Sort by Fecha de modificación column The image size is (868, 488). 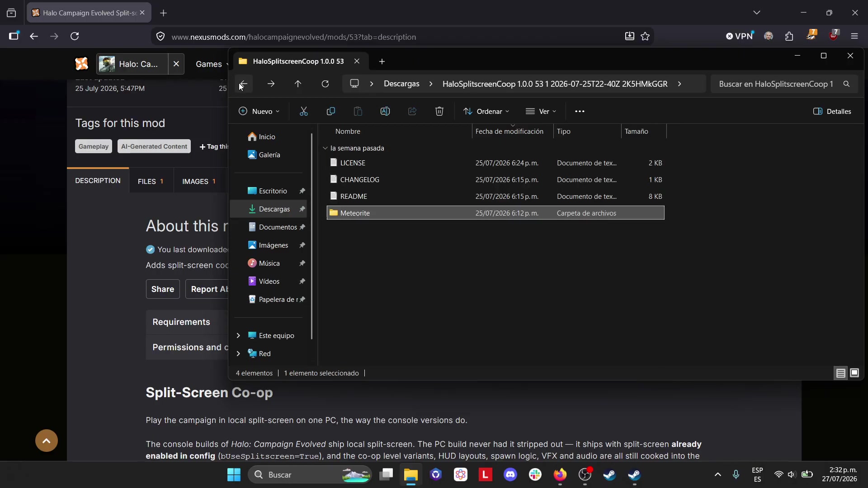(x=513, y=131)
